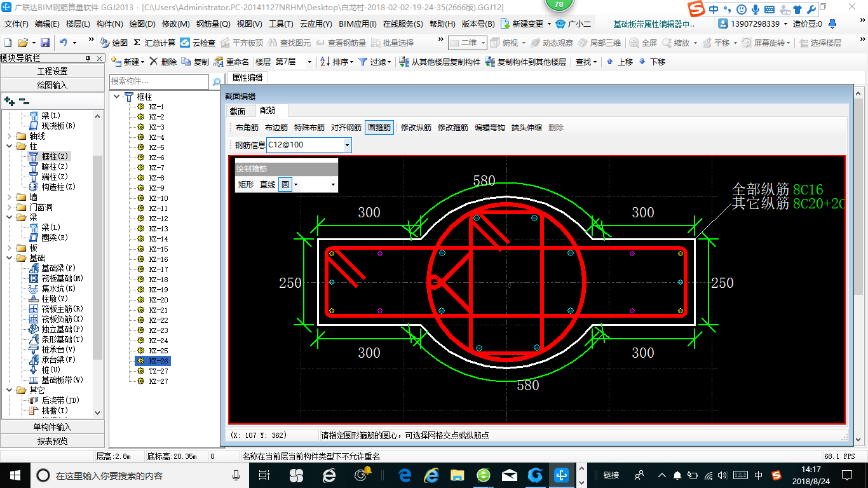Open the 绘图 drawing view
Viewport: 868px width, 488px height.
coord(114,43)
